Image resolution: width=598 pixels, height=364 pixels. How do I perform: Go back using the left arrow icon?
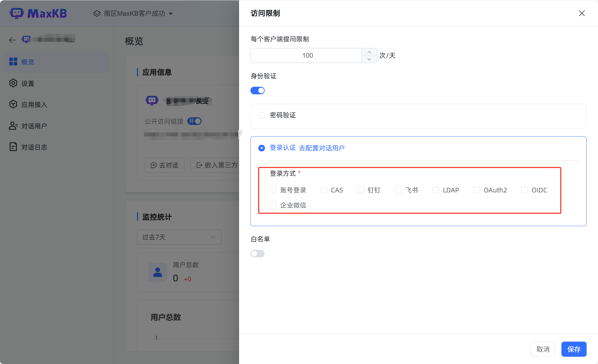pyautogui.click(x=12, y=40)
